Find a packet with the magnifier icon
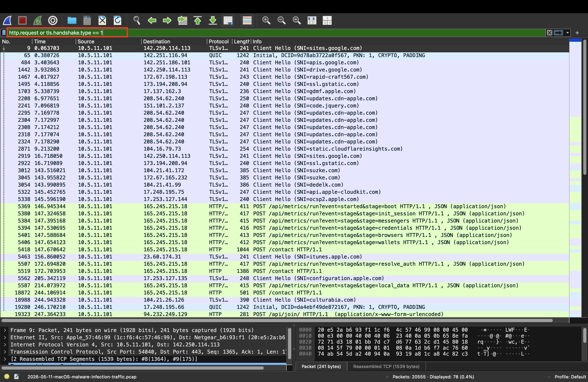Viewport: 588px width, 382px height. [x=137, y=20]
